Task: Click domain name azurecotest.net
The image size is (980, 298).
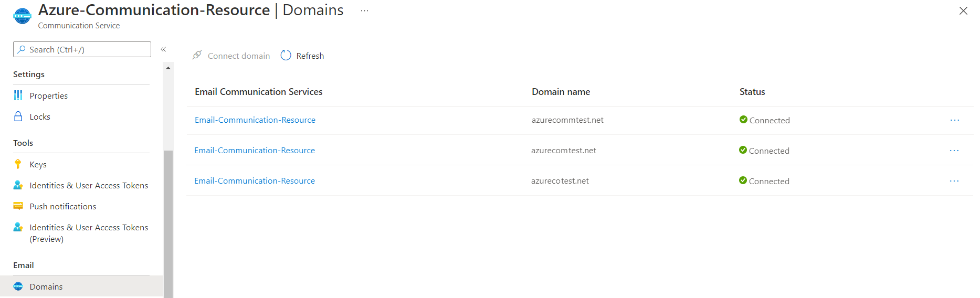Action: pyautogui.click(x=560, y=180)
